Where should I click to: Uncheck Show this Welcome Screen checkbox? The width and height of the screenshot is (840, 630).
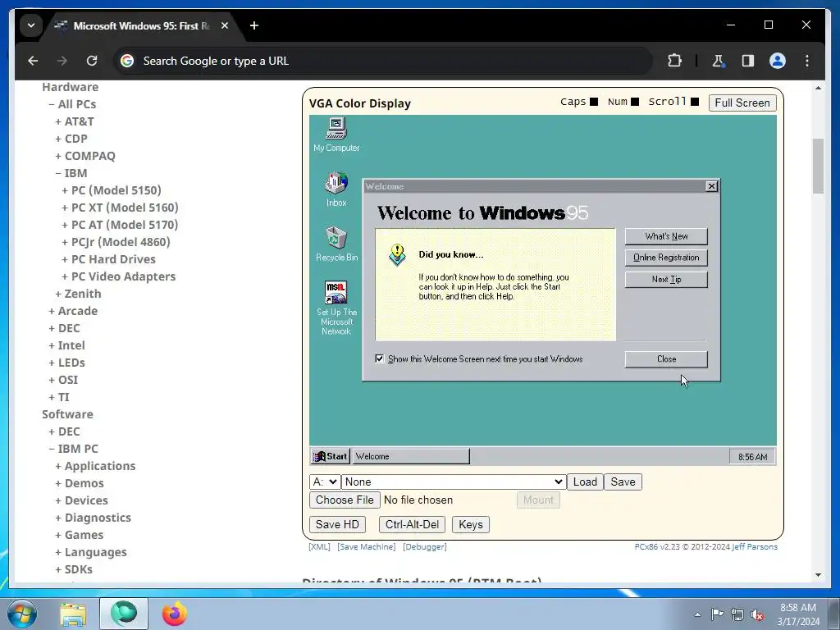coord(379,358)
